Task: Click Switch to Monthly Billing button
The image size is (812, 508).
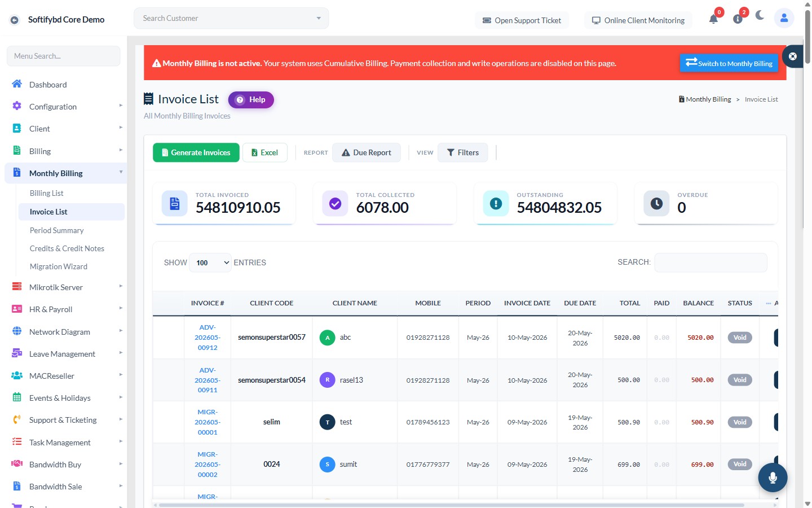Action: click(729, 63)
